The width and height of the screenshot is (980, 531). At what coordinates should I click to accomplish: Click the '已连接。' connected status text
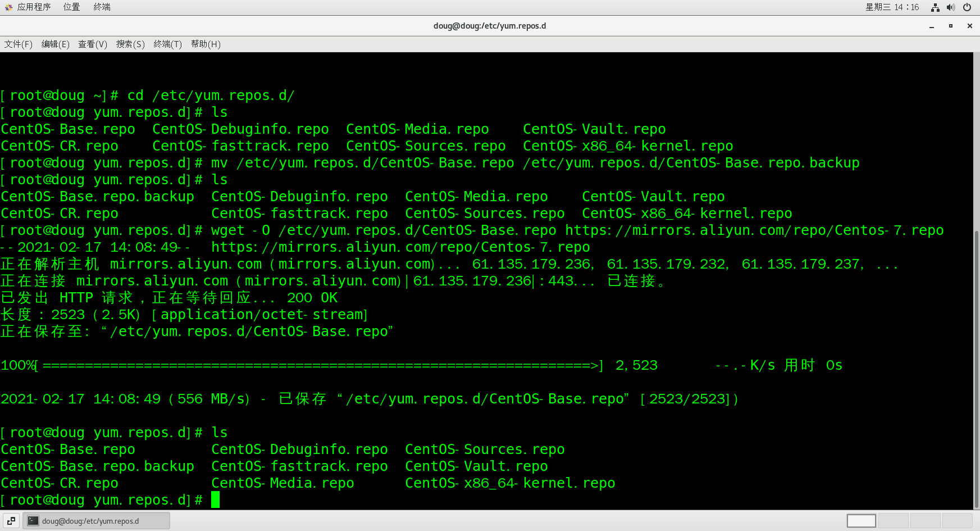pyautogui.click(x=636, y=281)
